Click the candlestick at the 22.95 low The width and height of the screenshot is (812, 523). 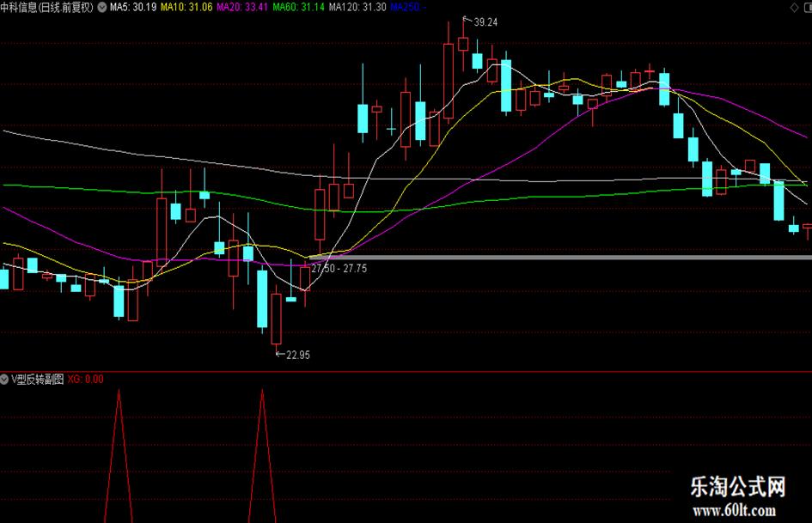click(277, 319)
